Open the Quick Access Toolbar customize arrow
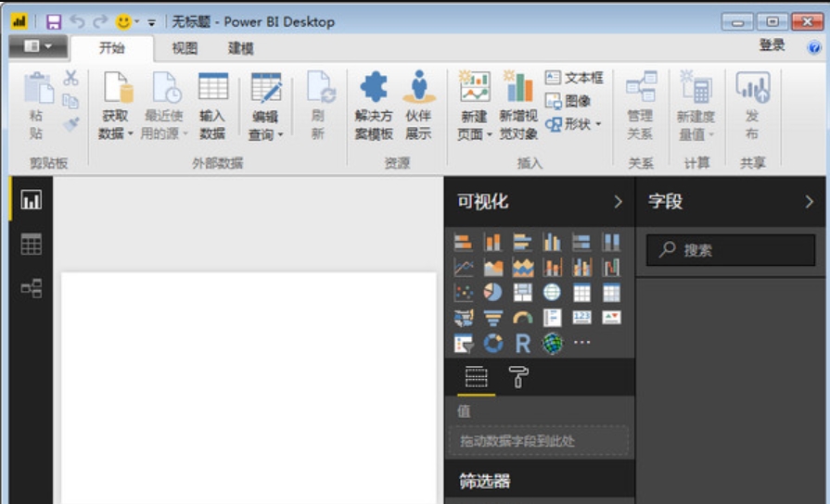The image size is (830, 504). pyautogui.click(x=151, y=22)
